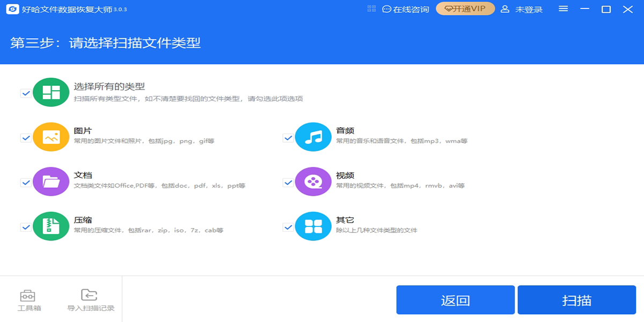Maximize the application window
This screenshot has width=644, height=322.
(606, 9)
